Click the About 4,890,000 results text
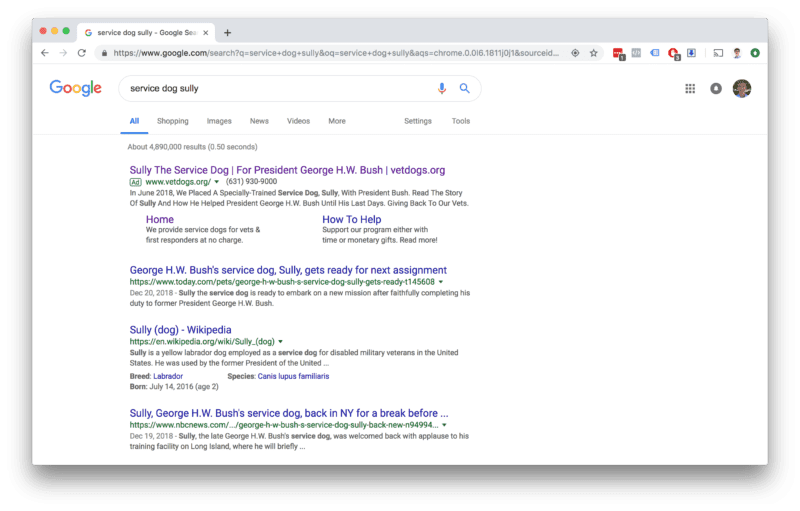Screen dimensions: 800x511 pyautogui.click(x=192, y=147)
